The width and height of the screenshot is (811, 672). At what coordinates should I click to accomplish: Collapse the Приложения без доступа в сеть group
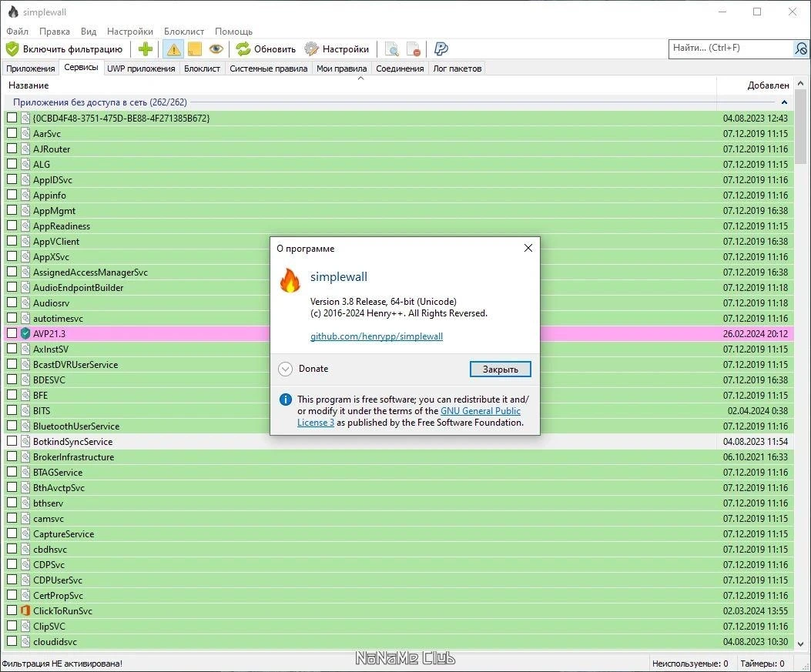(x=784, y=102)
